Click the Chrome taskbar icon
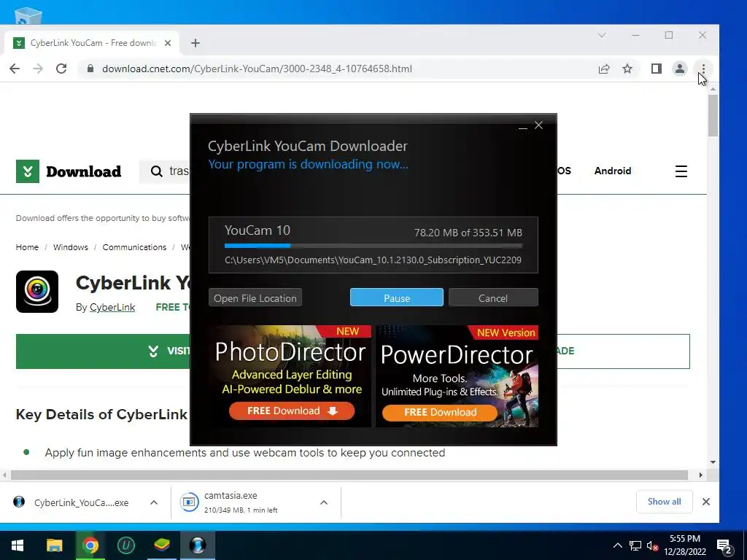This screenshot has width=747, height=560. (x=90, y=545)
